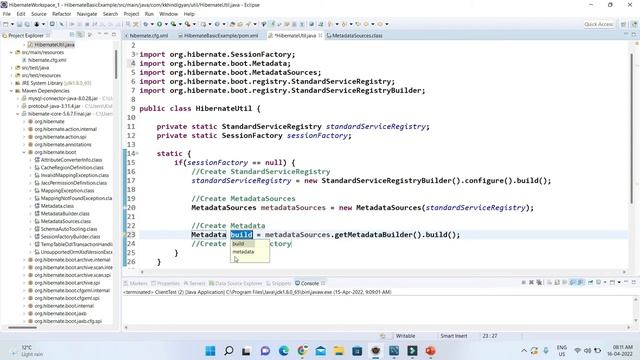
Task: Open Microsoft Edge from taskbar
Action: coord(284,351)
